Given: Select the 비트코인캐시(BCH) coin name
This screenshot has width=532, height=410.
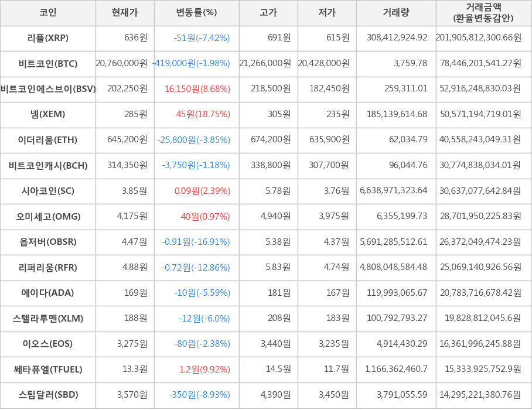Looking at the screenshot, I should [48, 165].
